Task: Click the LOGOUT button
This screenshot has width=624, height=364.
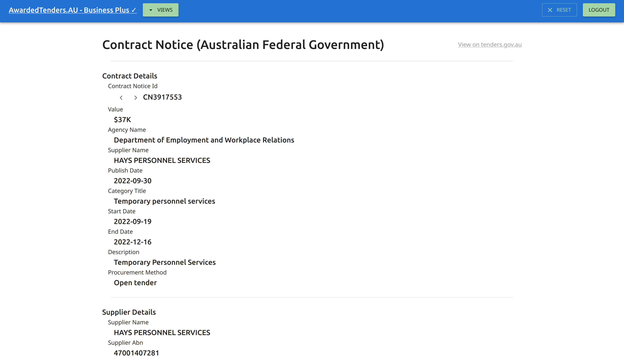Action: click(x=599, y=10)
